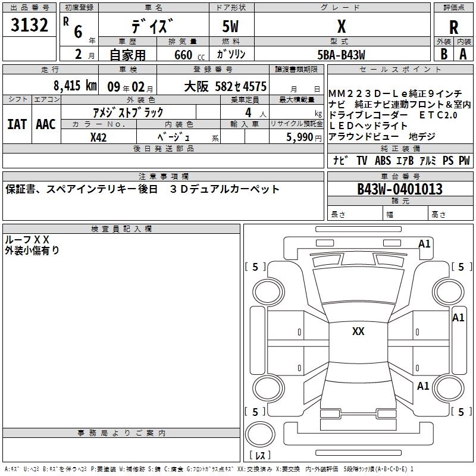Click the 高さ dimension field
Image resolution: width=476 pixels, height=476 pixels.
click(x=451, y=214)
